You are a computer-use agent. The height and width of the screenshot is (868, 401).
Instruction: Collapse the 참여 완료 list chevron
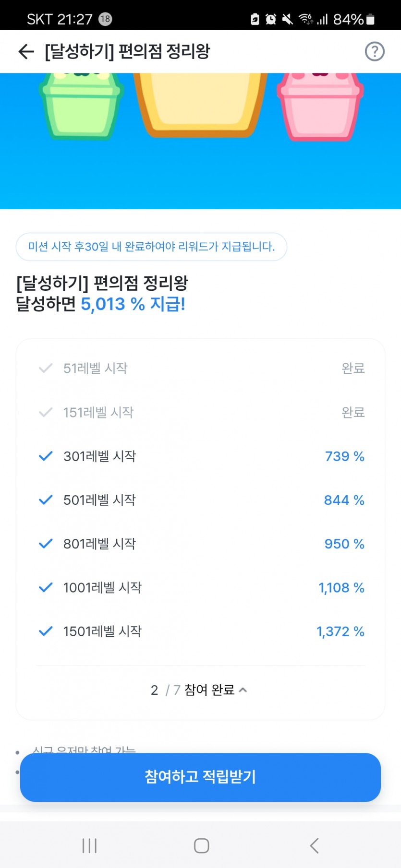[x=243, y=690]
